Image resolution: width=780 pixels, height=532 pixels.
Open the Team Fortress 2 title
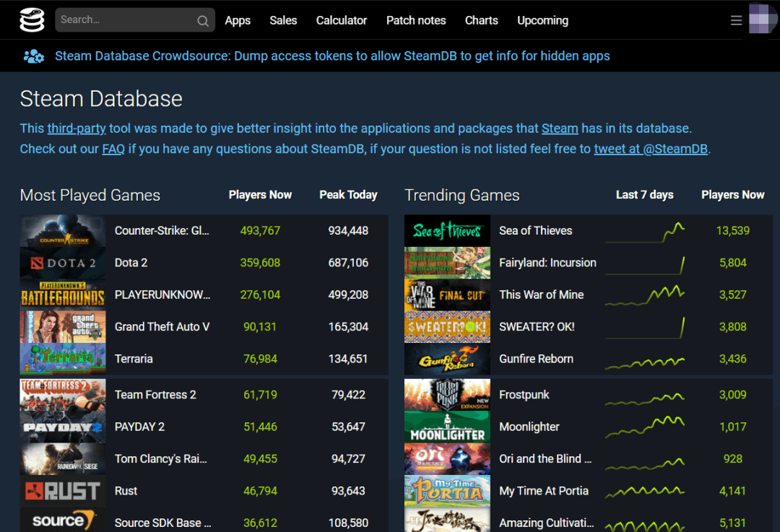tap(155, 395)
